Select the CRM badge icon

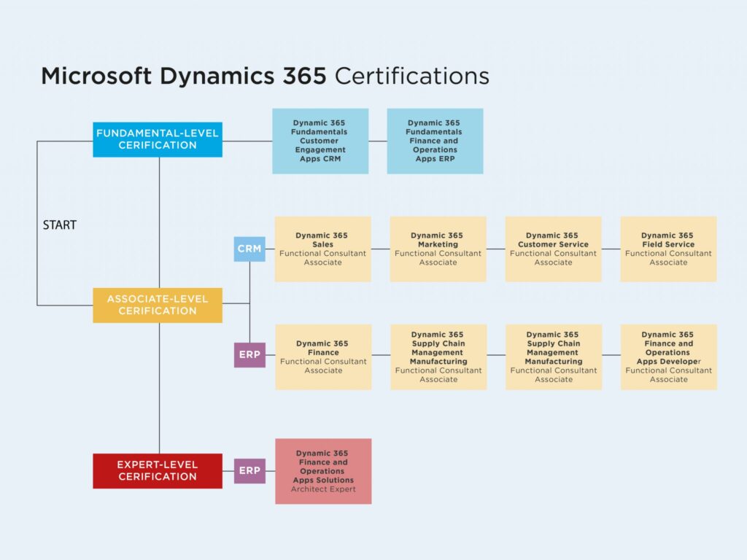(x=249, y=249)
